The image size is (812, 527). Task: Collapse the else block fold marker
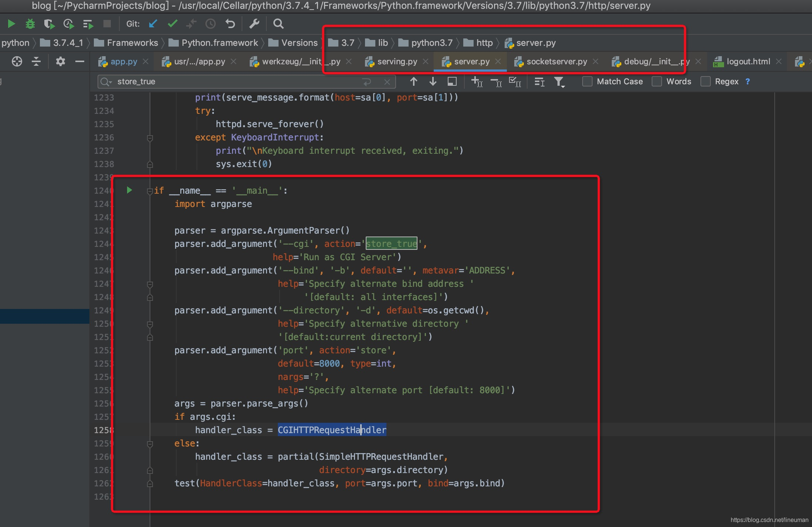150,444
